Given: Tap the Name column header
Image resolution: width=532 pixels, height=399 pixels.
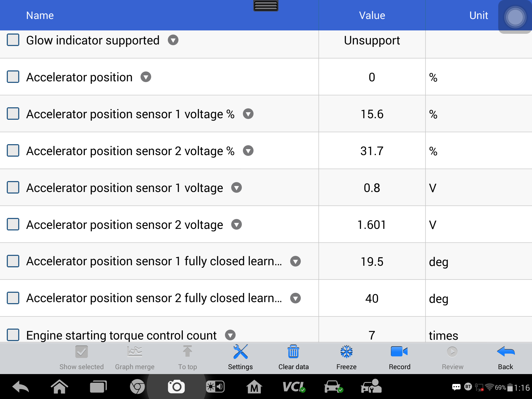Looking at the screenshot, I should (40, 15).
